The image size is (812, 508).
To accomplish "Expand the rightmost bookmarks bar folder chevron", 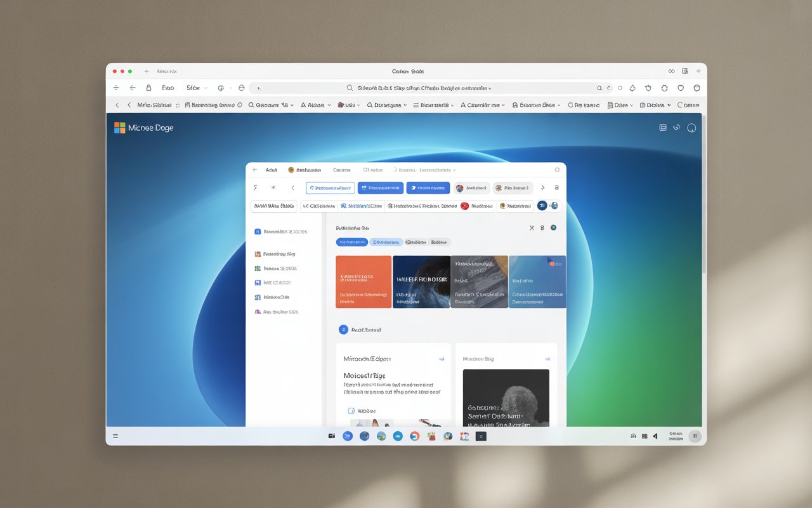I will (669, 105).
